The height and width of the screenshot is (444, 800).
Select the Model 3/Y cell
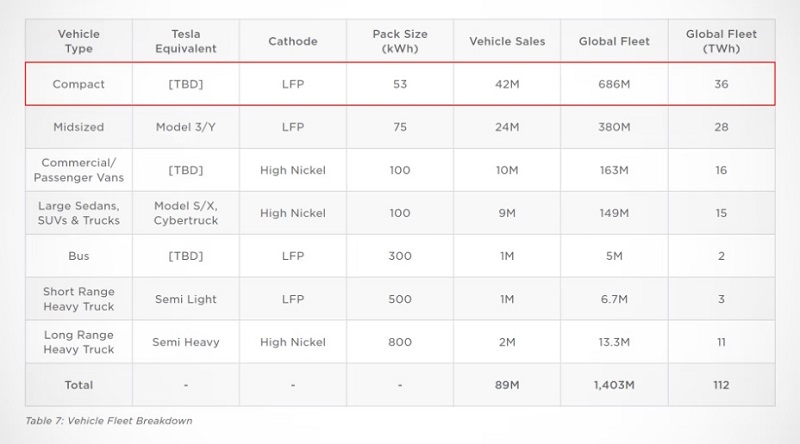[x=186, y=127]
